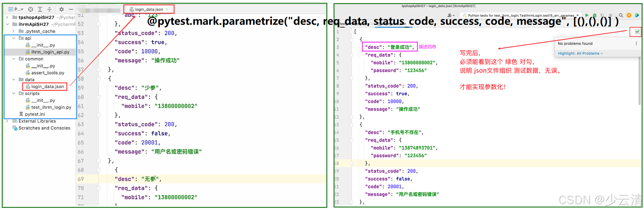Click the Expand All icon in Project toolbar

pyautogui.click(x=40, y=9)
